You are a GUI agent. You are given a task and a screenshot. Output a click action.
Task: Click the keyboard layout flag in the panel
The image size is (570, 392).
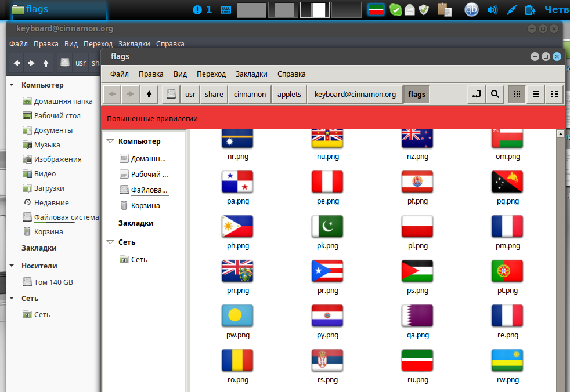(377, 9)
